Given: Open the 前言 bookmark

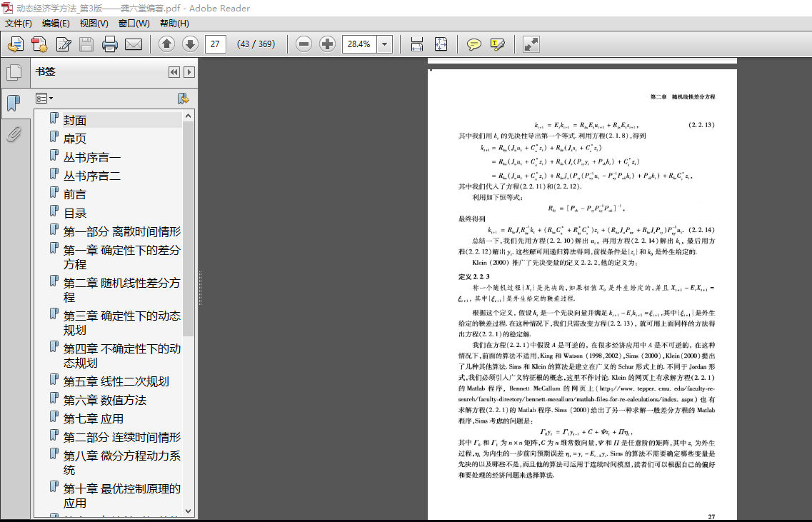Looking at the screenshot, I should click(x=74, y=195).
